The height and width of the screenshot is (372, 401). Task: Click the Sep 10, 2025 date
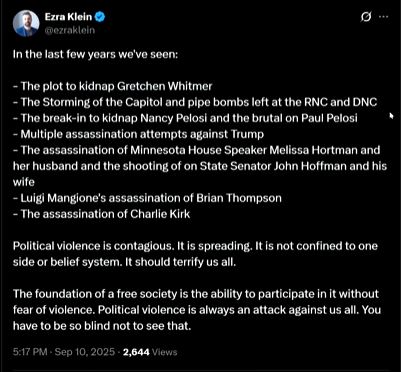pos(84,352)
